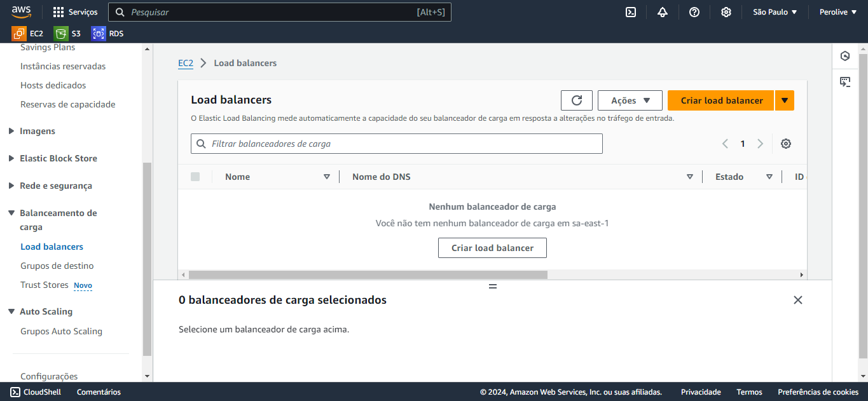Click the orange Criar load balancer button
868x401 pixels.
[720, 100]
